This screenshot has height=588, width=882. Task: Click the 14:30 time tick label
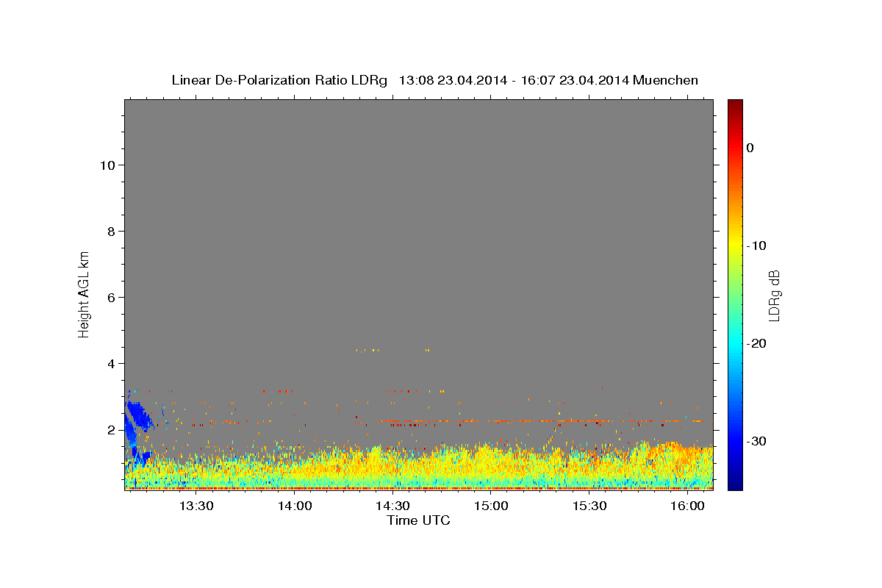(392, 506)
